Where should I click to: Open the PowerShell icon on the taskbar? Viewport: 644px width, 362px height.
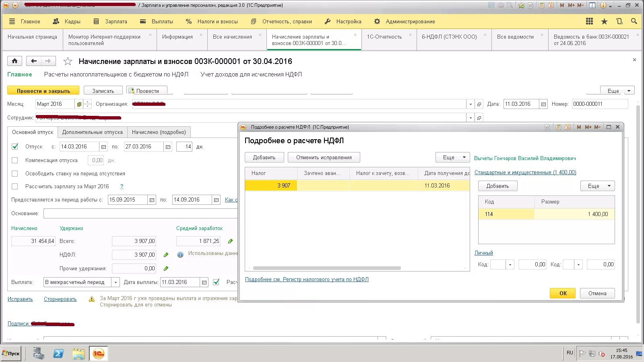58,354
